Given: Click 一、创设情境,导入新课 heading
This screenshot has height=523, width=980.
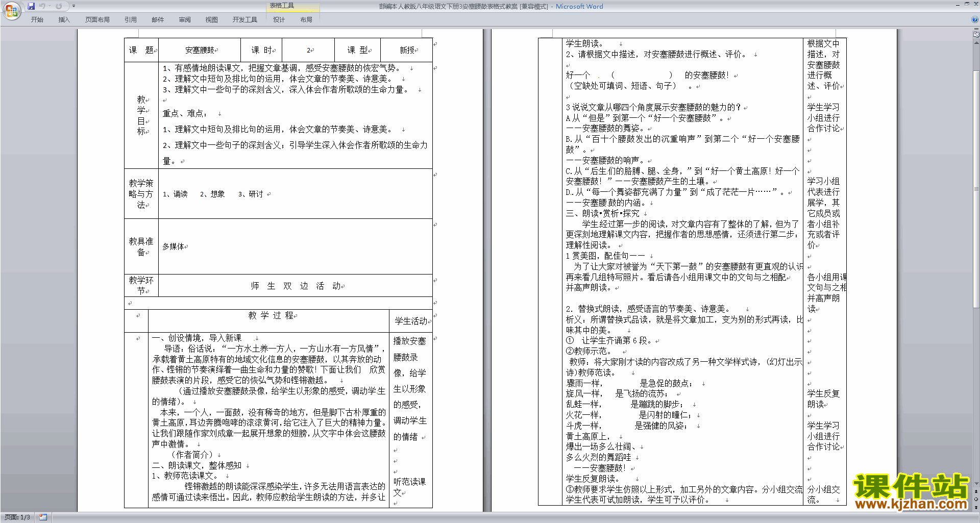Looking at the screenshot, I should click(x=197, y=338).
